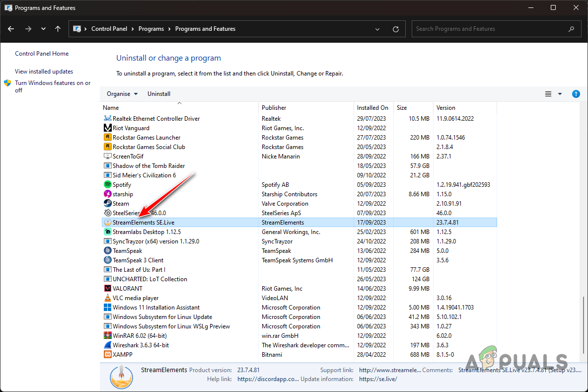Click the vertical scrollbar thumb
The image size is (588, 392).
pyautogui.click(x=583, y=325)
